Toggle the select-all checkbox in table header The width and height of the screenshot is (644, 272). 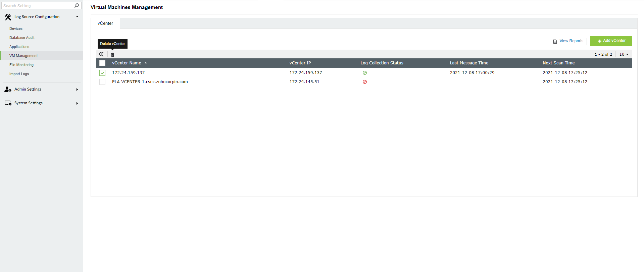pos(102,63)
